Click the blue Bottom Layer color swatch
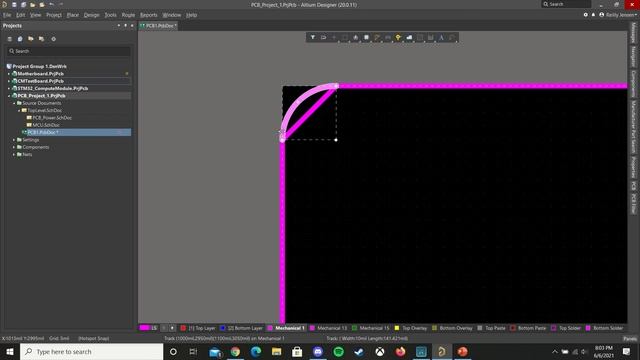Image resolution: width=640 pixels, height=360 pixels. coord(222,328)
